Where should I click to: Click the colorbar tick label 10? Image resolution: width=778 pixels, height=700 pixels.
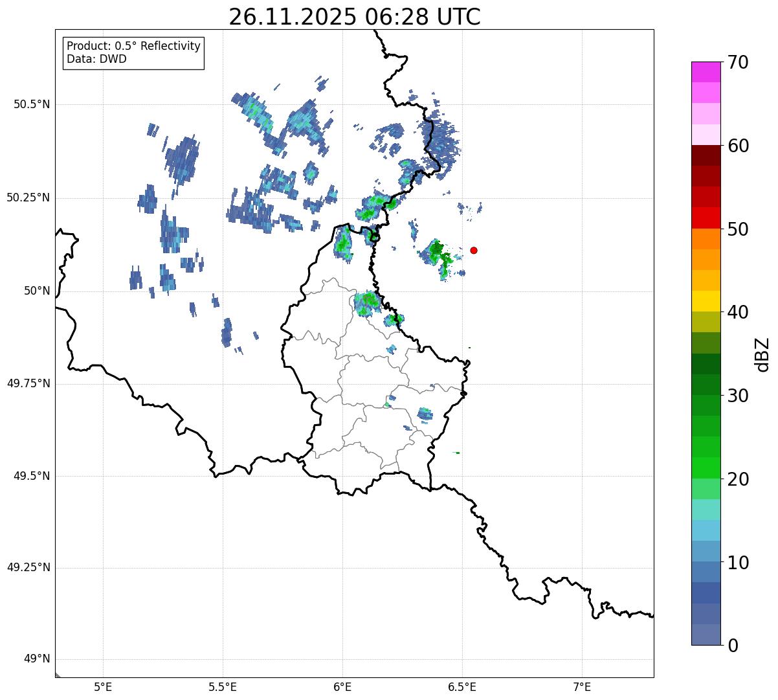pyautogui.click(x=738, y=563)
